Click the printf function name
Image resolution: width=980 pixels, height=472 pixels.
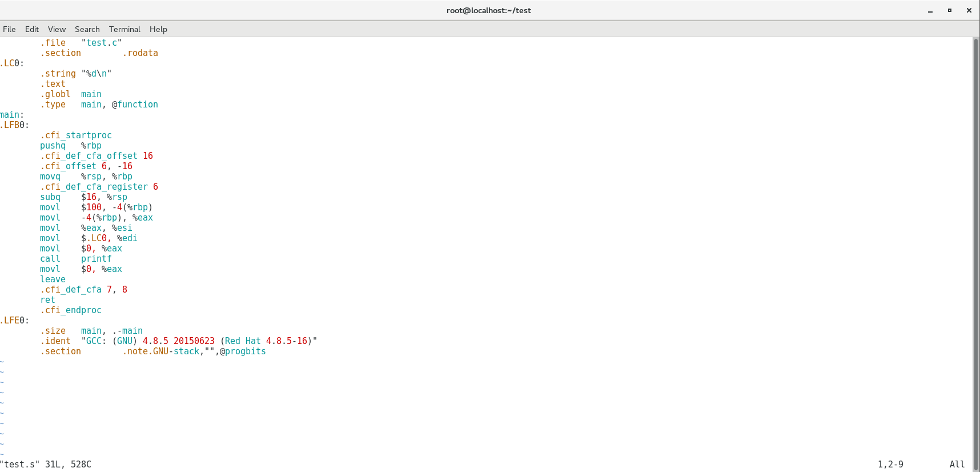(97, 259)
